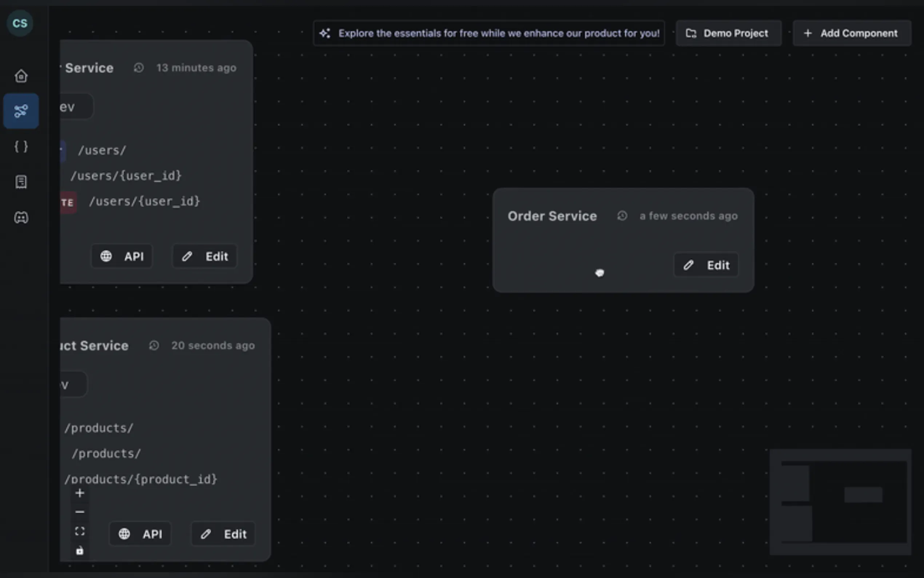Screen dimensions: 924x578
Task: Select the /users/{user_id} DELETE endpoint
Action: [144, 201]
